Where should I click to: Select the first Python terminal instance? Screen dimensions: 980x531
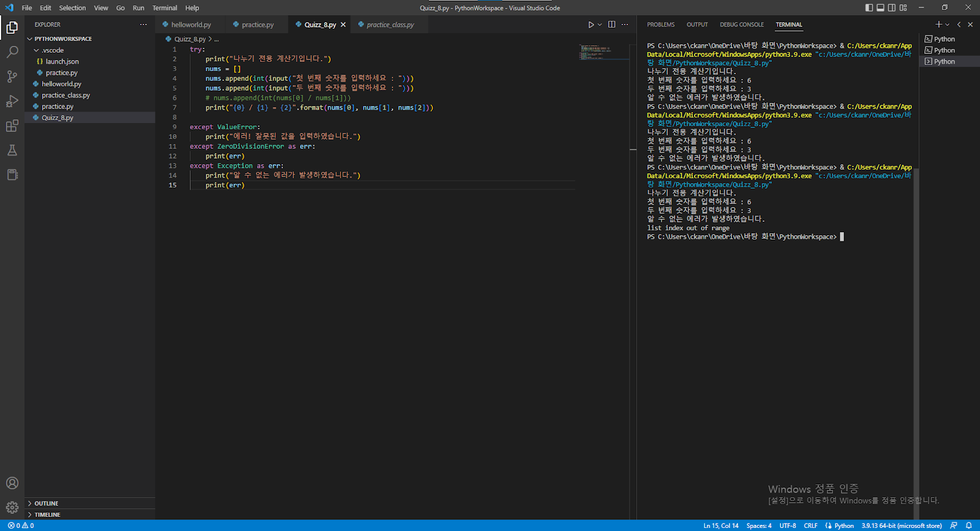(949, 39)
